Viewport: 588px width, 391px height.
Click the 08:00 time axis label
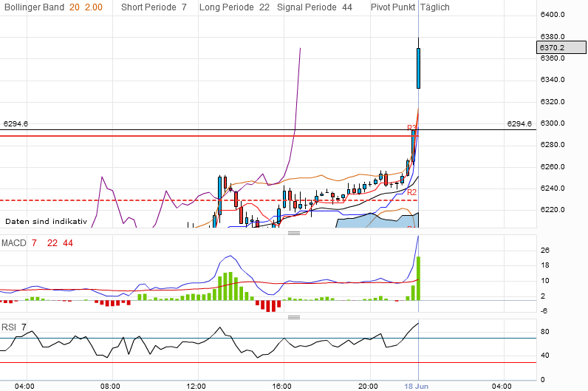[x=110, y=386]
